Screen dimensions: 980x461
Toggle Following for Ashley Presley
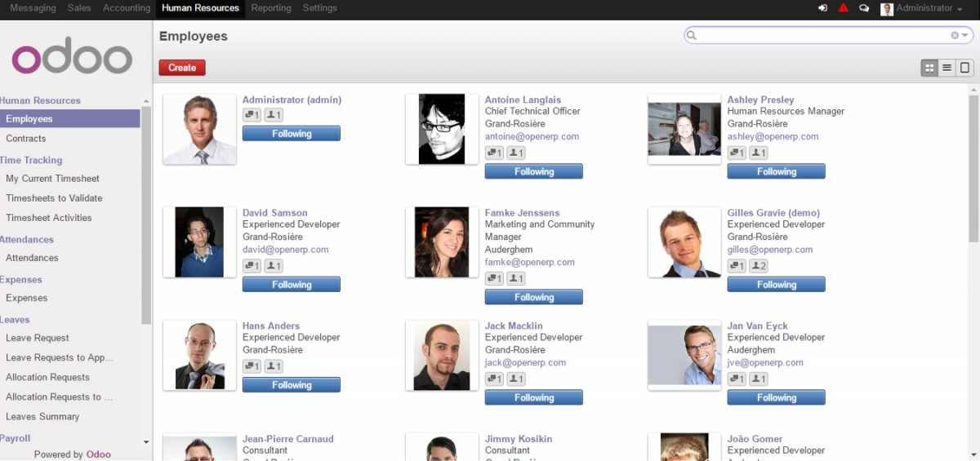coord(776,171)
